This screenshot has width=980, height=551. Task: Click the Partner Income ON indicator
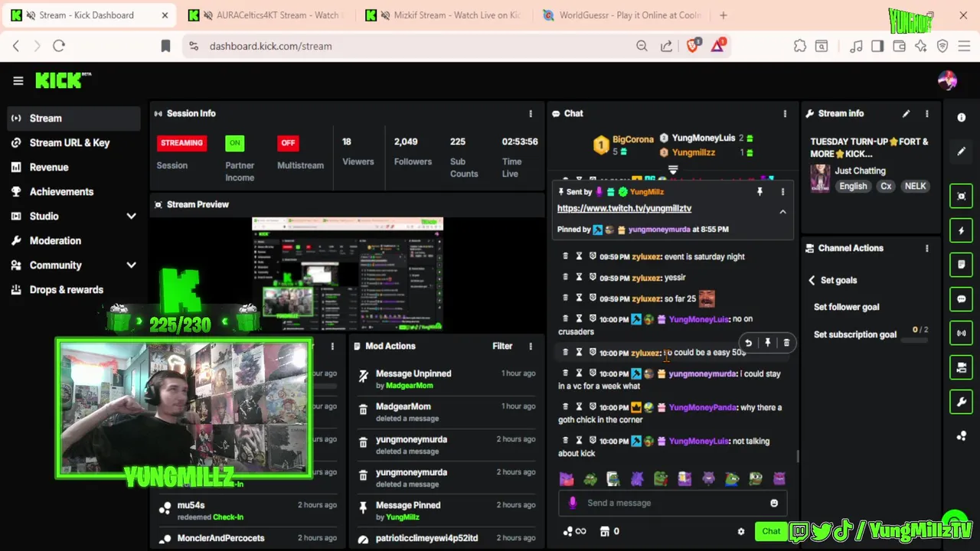235,143
